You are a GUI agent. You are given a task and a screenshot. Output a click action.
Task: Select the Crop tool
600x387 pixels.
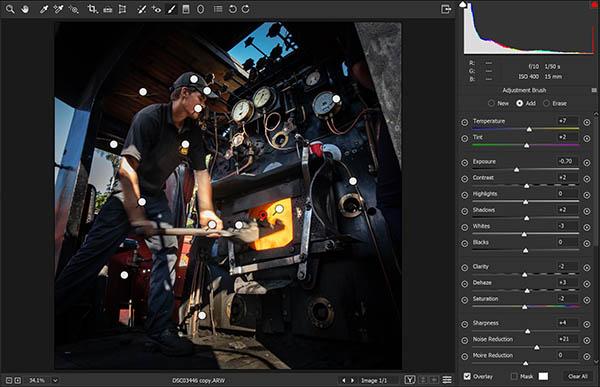(92, 9)
